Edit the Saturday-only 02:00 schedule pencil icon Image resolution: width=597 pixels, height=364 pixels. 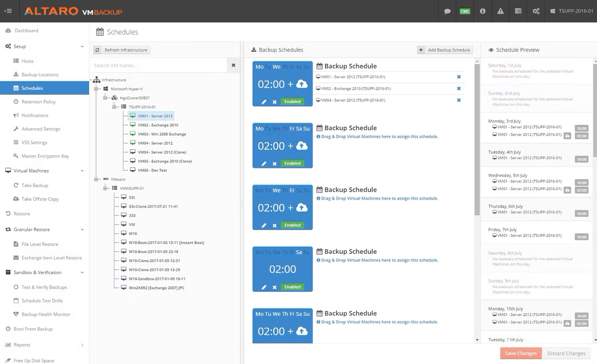264,287
